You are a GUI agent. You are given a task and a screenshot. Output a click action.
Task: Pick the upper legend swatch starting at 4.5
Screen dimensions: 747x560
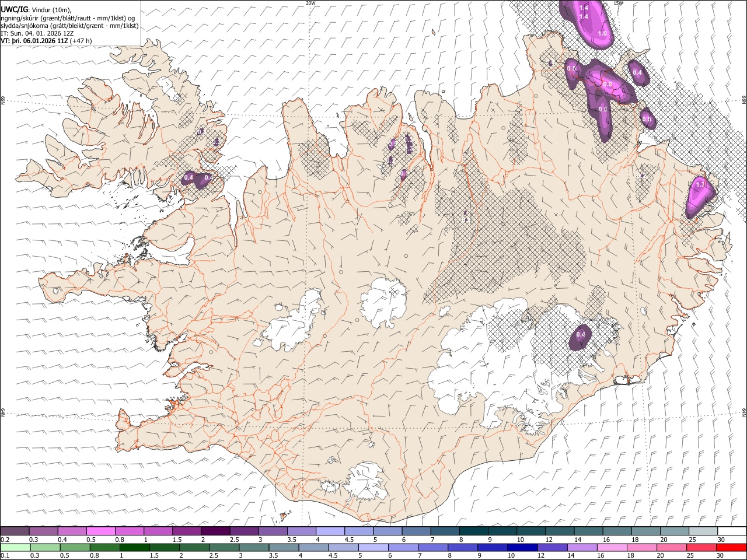(359, 531)
